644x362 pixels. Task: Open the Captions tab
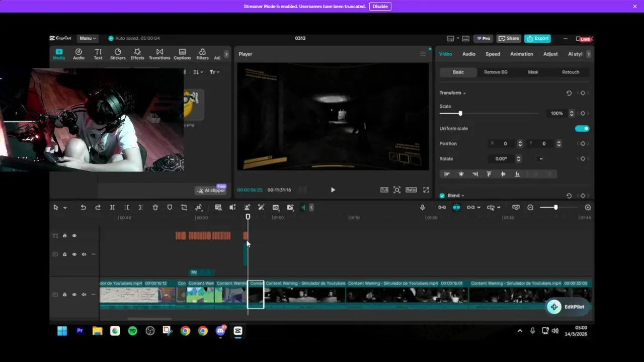[182, 54]
